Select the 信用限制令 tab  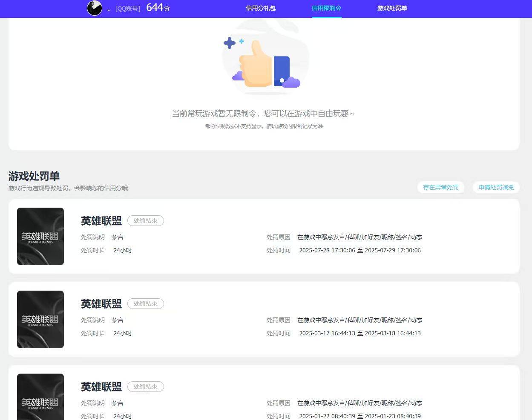click(326, 8)
